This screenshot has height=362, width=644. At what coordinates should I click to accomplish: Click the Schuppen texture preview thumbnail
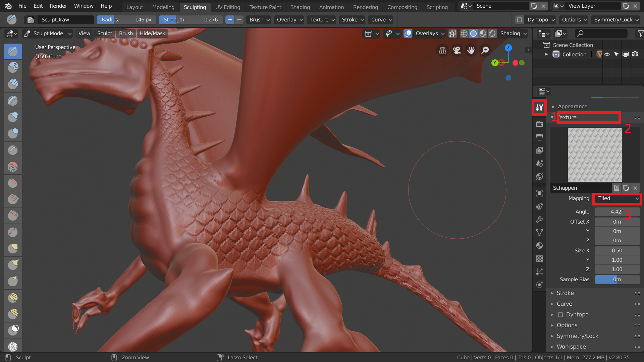[595, 155]
